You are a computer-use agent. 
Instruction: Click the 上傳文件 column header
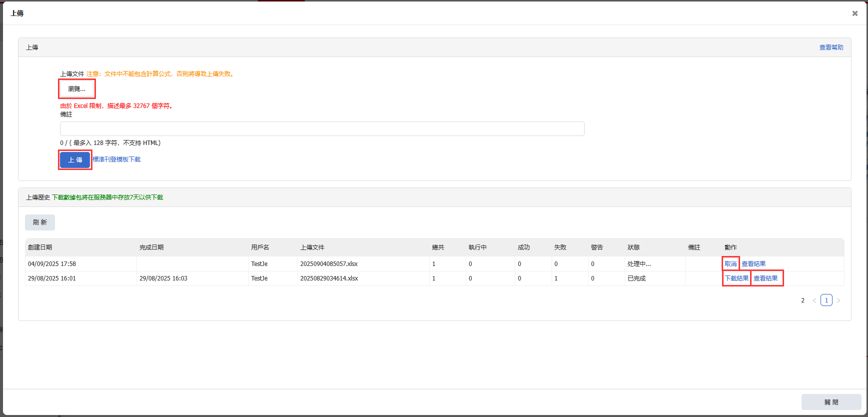pos(312,247)
